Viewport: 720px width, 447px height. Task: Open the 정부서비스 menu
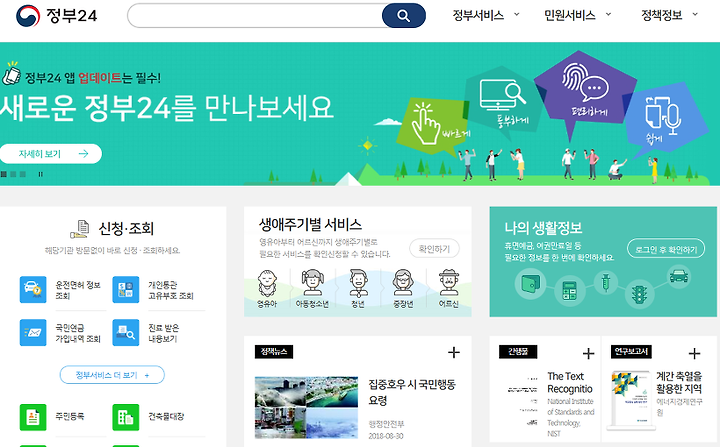click(478, 15)
